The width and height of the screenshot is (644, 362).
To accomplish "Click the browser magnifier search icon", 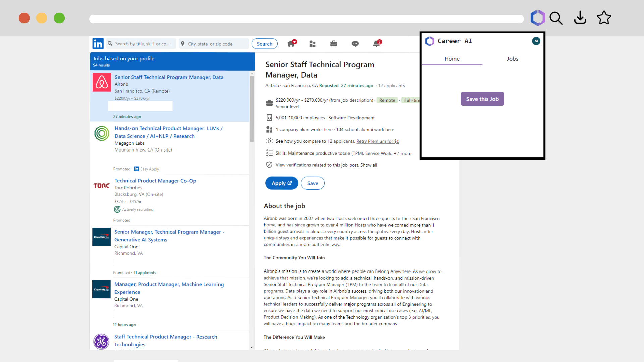I will pos(556,18).
